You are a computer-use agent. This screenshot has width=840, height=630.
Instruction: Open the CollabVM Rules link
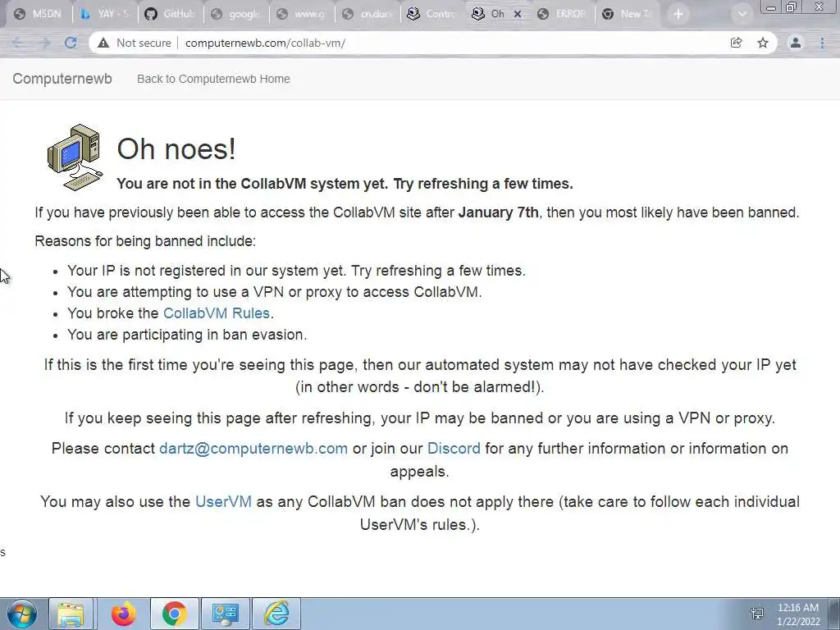pyautogui.click(x=217, y=313)
